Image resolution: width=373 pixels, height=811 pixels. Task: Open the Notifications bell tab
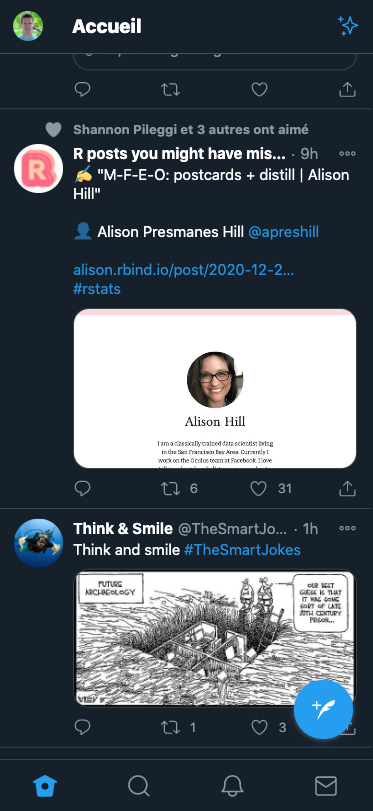tap(232, 786)
